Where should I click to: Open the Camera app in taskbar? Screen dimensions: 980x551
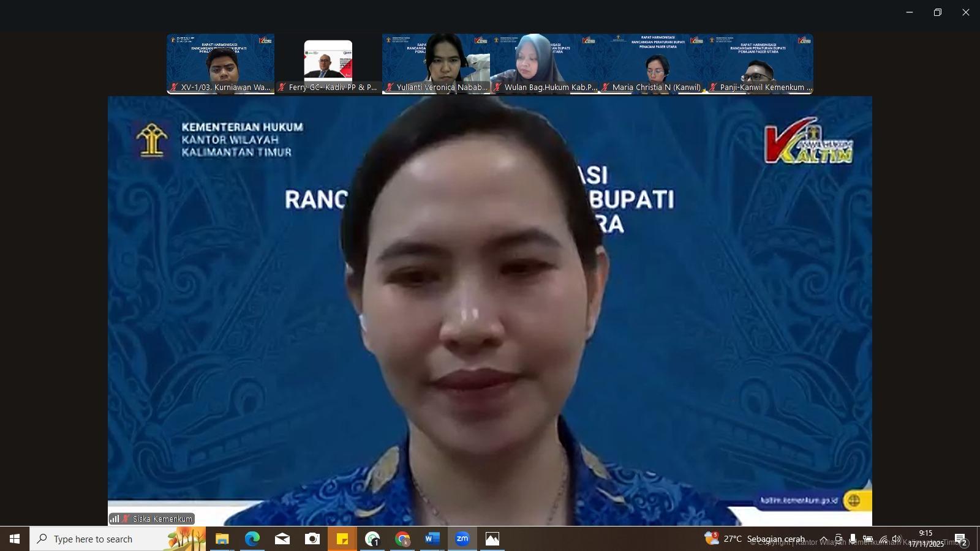(x=312, y=539)
